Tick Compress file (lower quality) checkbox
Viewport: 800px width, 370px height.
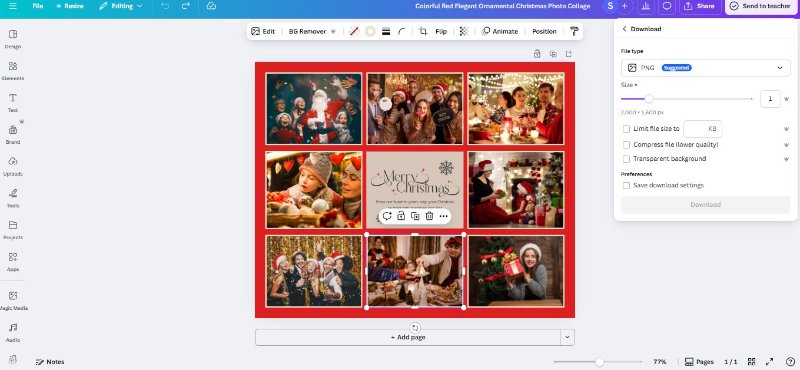(626, 144)
